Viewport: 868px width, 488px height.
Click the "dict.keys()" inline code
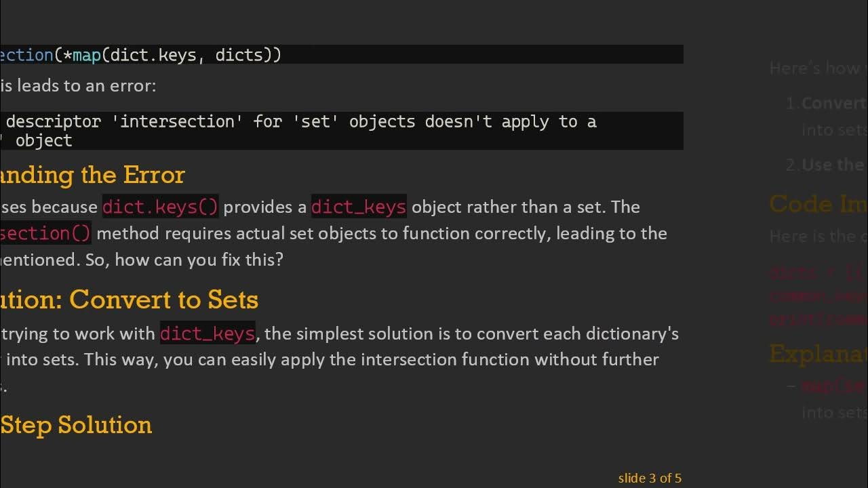(160, 207)
